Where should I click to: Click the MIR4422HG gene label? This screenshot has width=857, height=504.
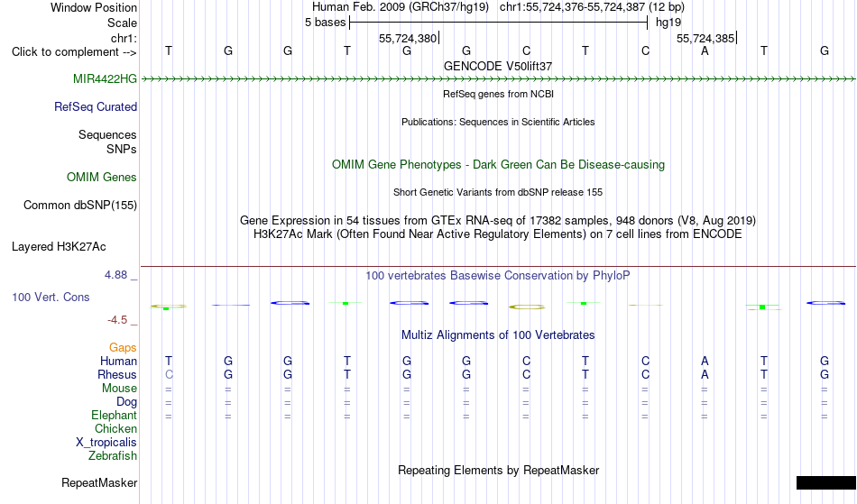[105, 78]
